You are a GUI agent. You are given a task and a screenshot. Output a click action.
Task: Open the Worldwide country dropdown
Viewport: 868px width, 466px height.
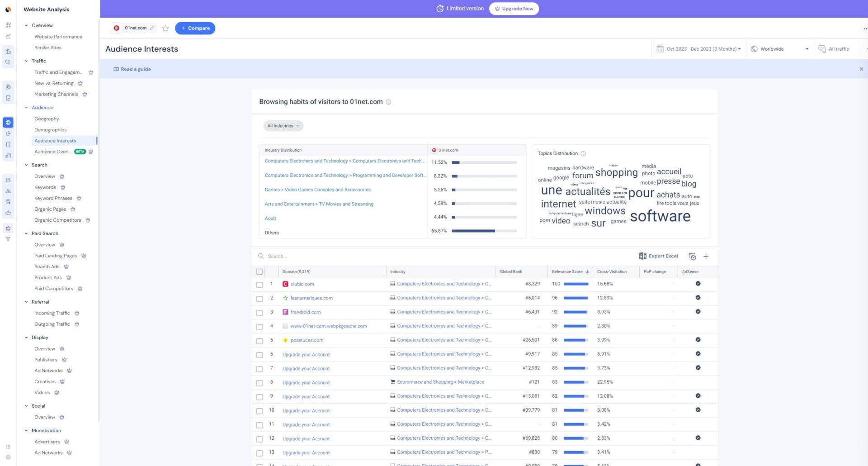point(779,49)
